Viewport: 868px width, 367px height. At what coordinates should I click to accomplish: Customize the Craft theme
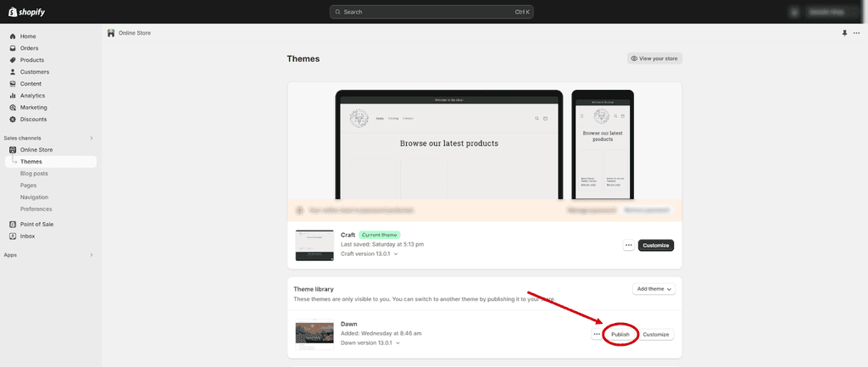pyautogui.click(x=656, y=245)
